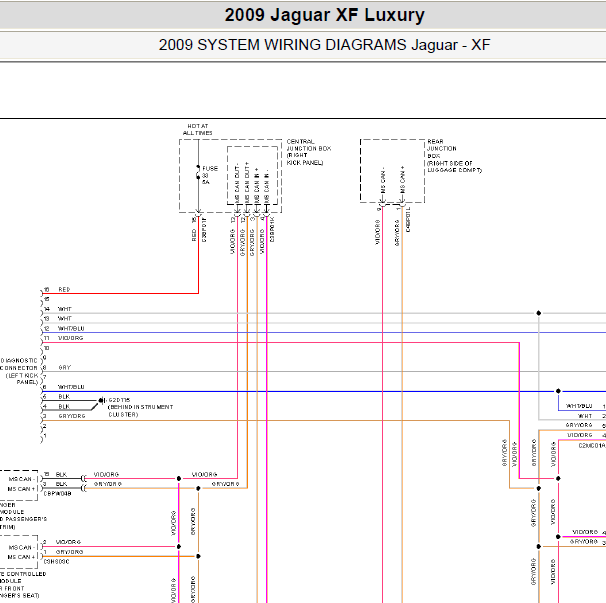This screenshot has height=603, width=606.
Task: Click diagnostic pin 6 "WHT/BLU" label
Action: (71, 387)
